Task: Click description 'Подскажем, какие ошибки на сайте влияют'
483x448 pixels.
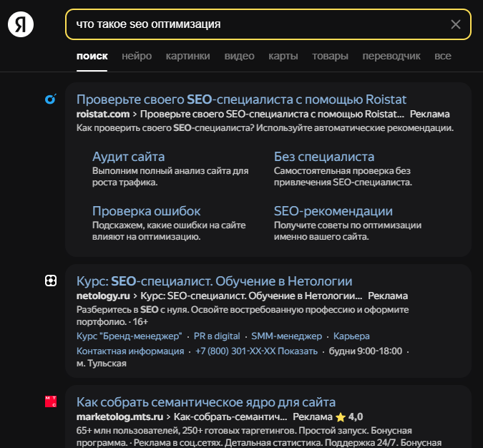Action: tap(169, 230)
